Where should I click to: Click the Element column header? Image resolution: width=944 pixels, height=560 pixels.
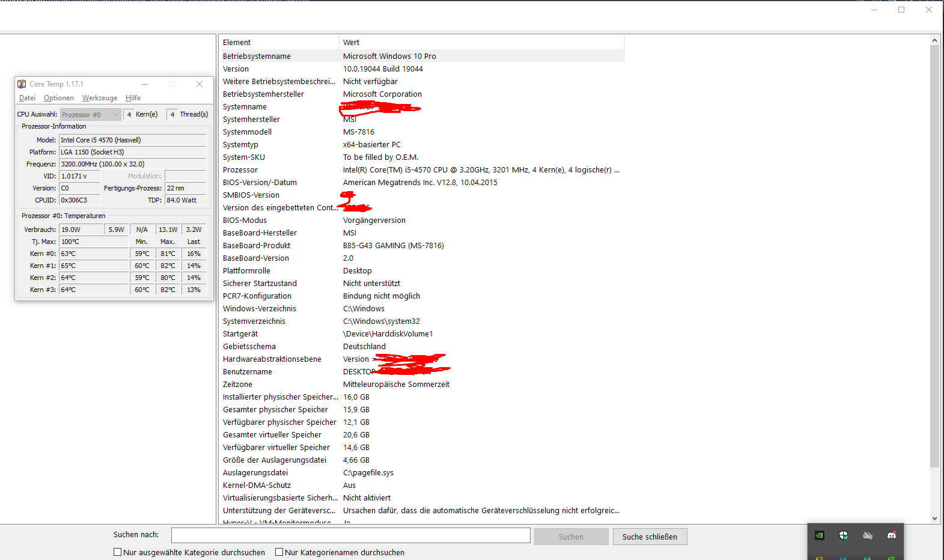pyautogui.click(x=279, y=42)
